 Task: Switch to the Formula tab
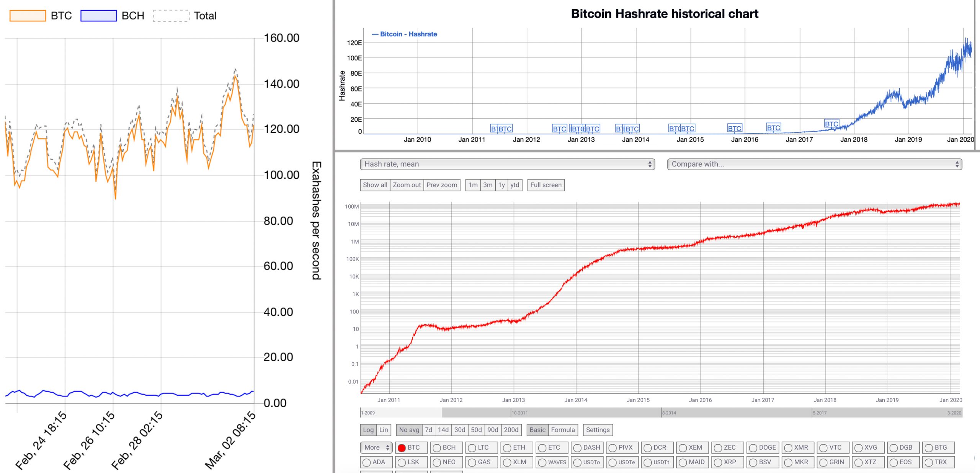point(563,430)
